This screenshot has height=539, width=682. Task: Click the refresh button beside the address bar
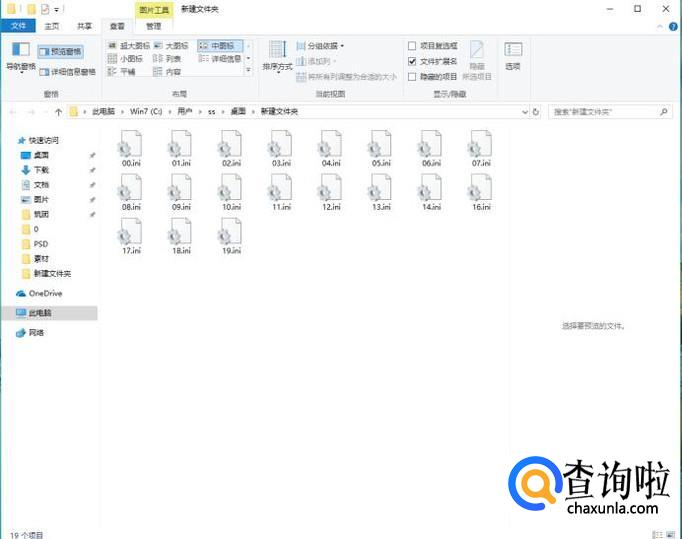click(536, 112)
